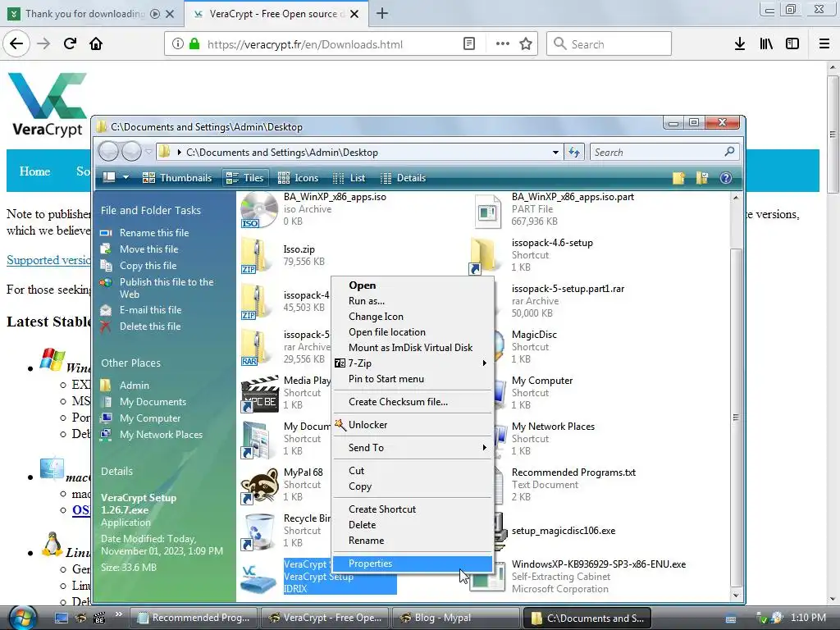The height and width of the screenshot is (630, 840).
Task: Switch Explorer to Icons view
Action: [x=298, y=178]
